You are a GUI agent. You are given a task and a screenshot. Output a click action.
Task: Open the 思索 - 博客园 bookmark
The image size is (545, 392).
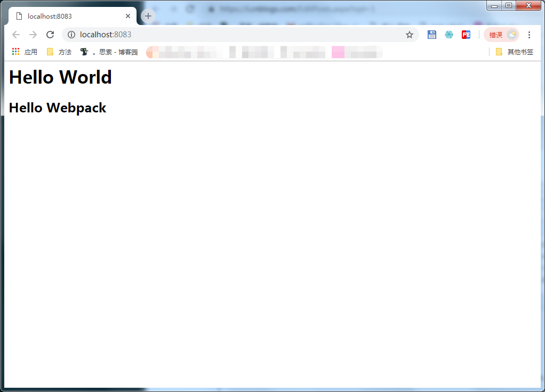coord(109,52)
